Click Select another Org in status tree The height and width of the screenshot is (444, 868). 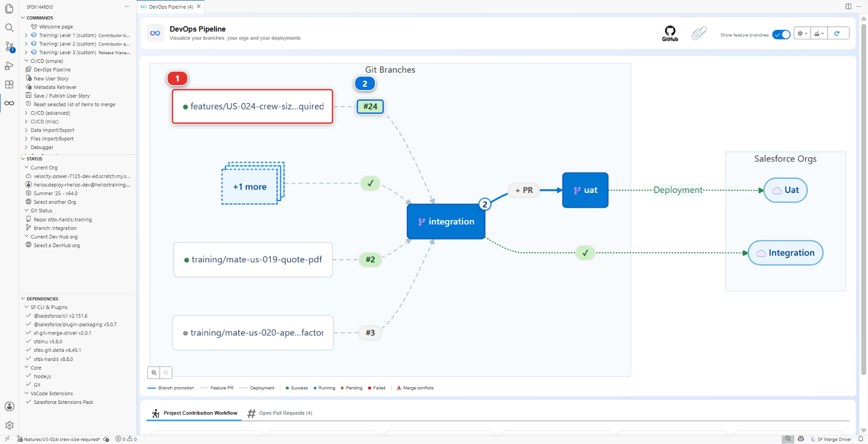[x=55, y=202]
